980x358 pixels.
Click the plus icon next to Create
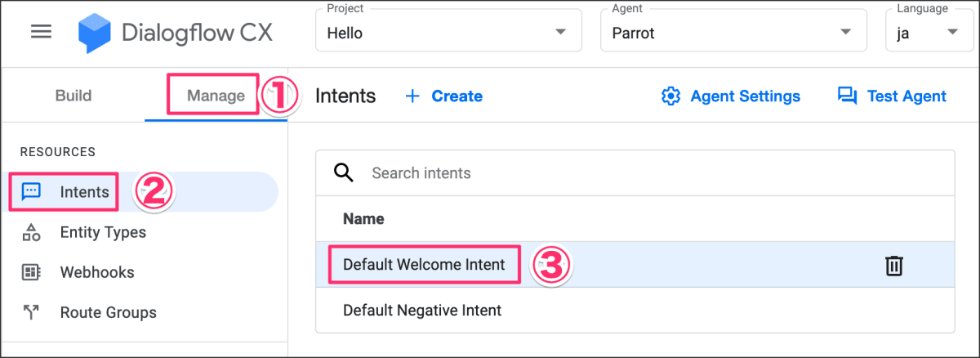pos(412,96)
